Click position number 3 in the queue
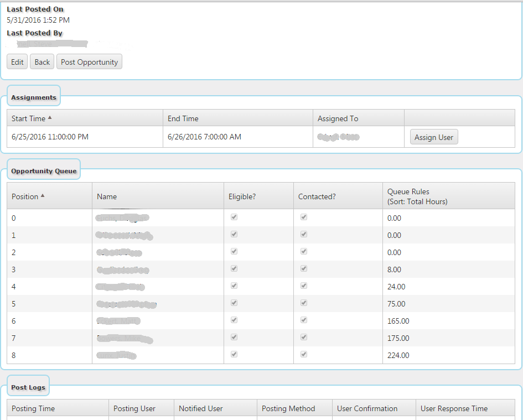This screenshot has width=523, height=420. click(14, 269)
